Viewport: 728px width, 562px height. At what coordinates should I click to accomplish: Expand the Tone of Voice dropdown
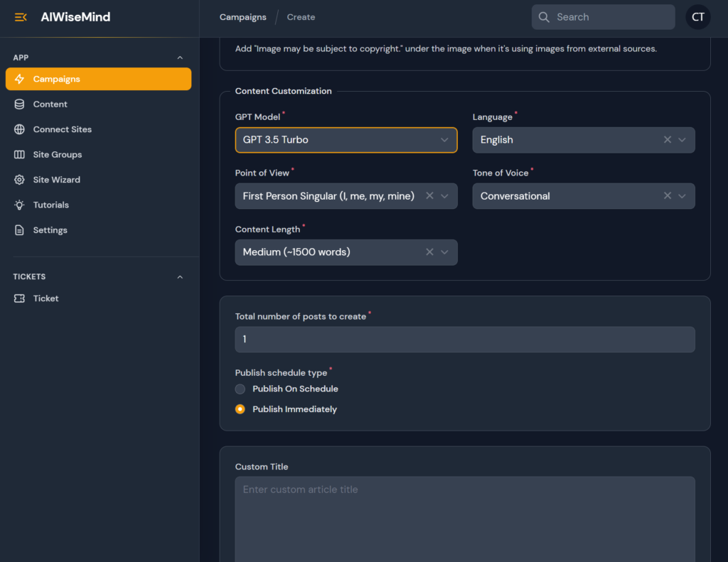(682, 196)
